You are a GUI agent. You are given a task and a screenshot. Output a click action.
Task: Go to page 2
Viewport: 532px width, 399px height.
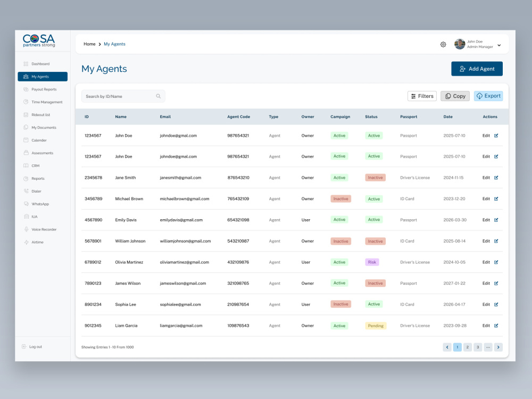[468, 347]
